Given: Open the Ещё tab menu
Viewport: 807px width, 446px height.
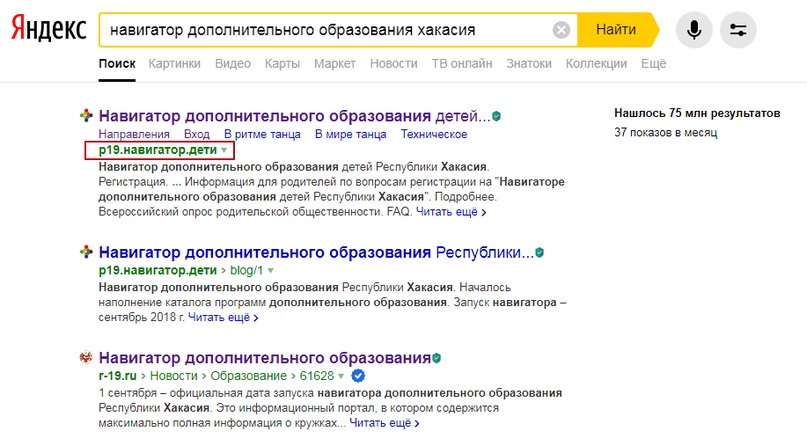Looking at the screenshot, I should 654,64.
